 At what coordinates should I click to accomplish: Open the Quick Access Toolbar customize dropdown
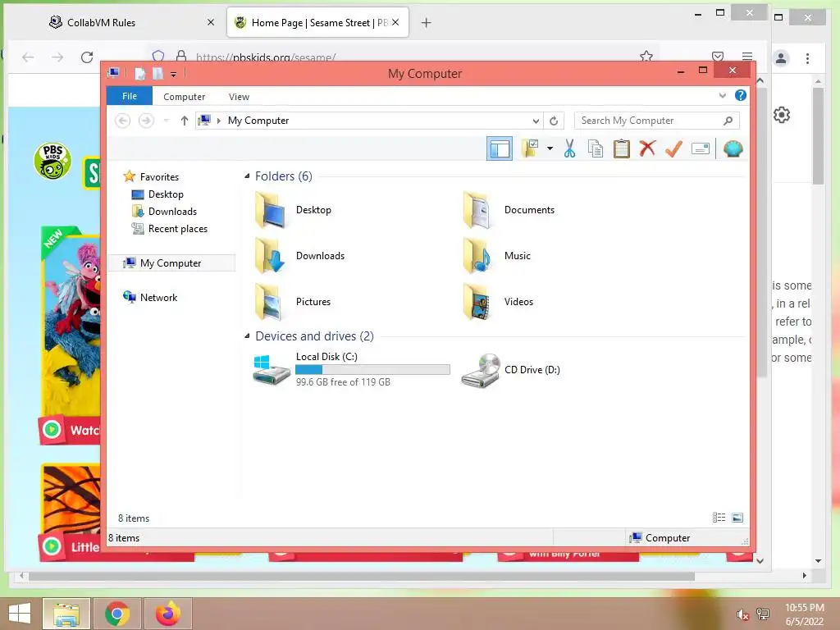(173, 74)
